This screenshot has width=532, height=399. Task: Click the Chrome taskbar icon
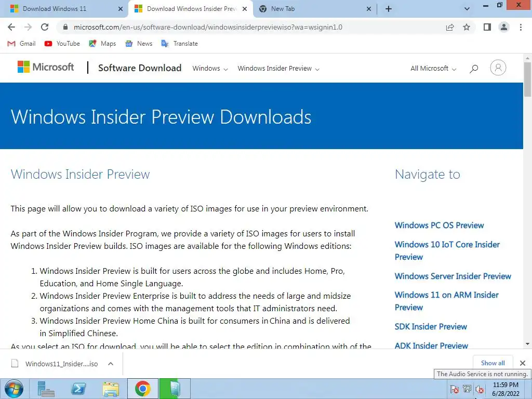click(142, 389)
